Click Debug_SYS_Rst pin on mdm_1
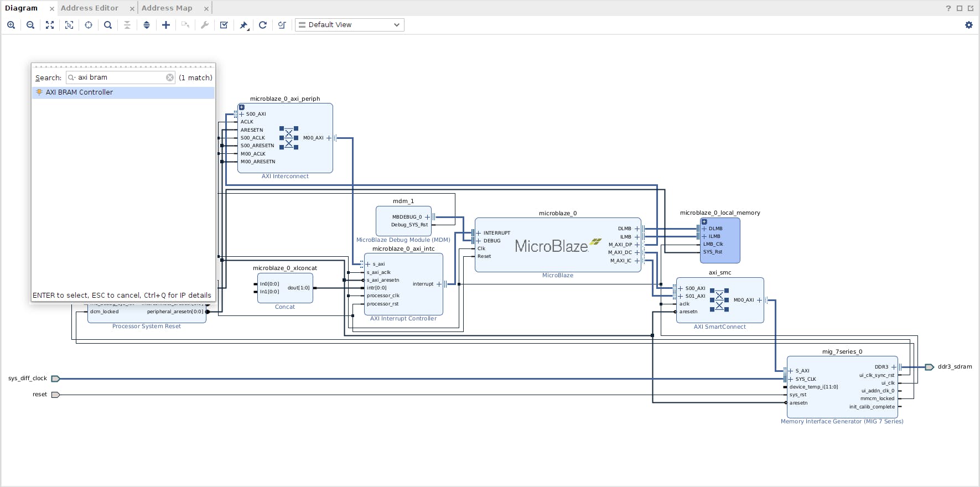The image size is (980, 487). point(409,225)
